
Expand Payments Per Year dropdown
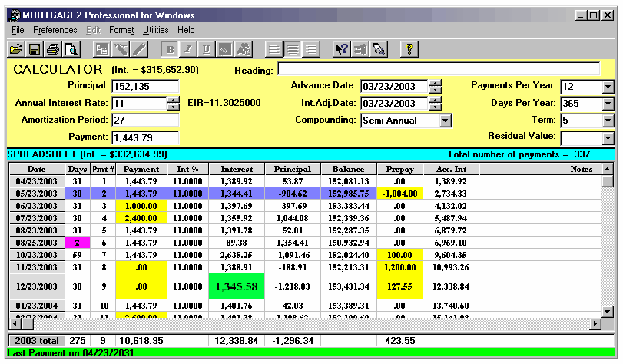pos(608,86)
